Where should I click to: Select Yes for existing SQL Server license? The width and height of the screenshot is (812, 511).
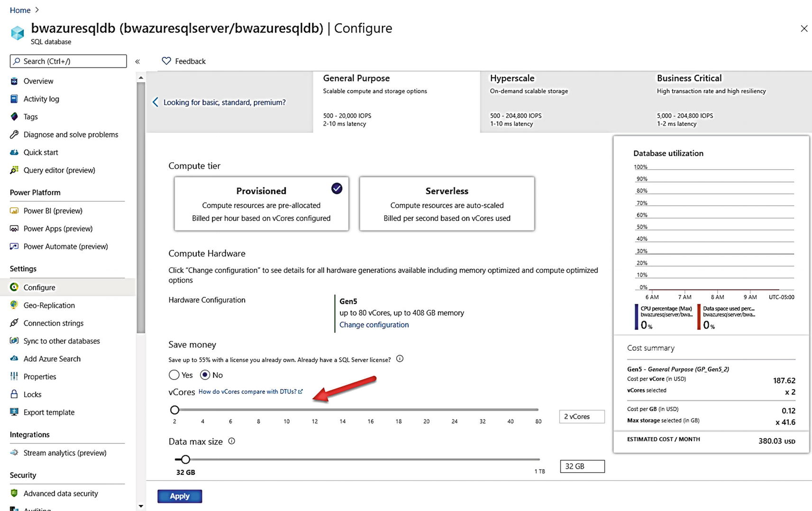174,375
